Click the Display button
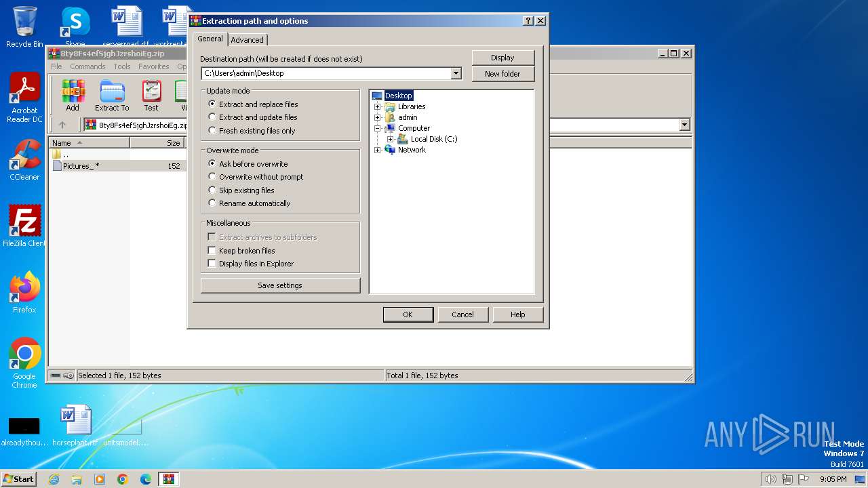This screenshot has width=868, height=488. pos(502,58)
